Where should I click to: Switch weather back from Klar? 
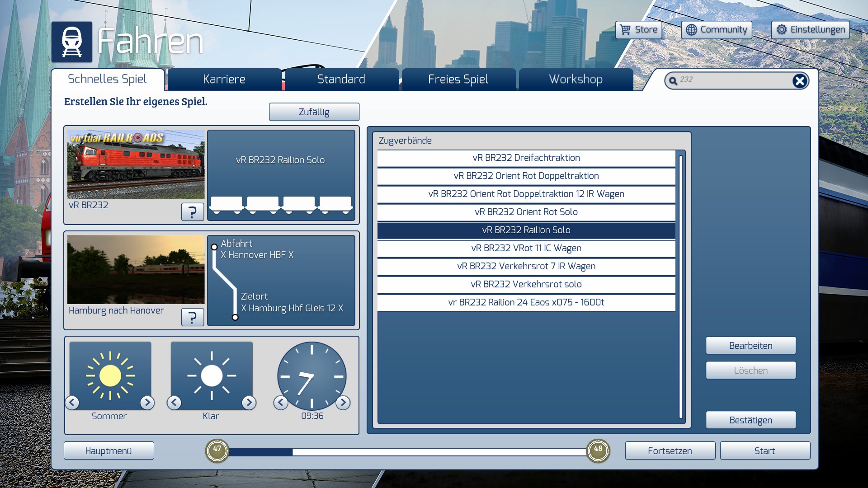174,402
